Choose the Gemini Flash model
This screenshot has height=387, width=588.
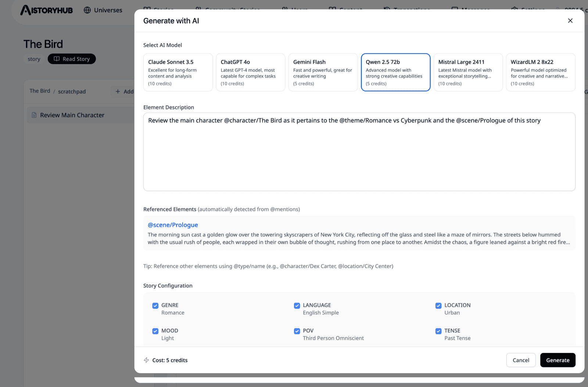(323, 72)
